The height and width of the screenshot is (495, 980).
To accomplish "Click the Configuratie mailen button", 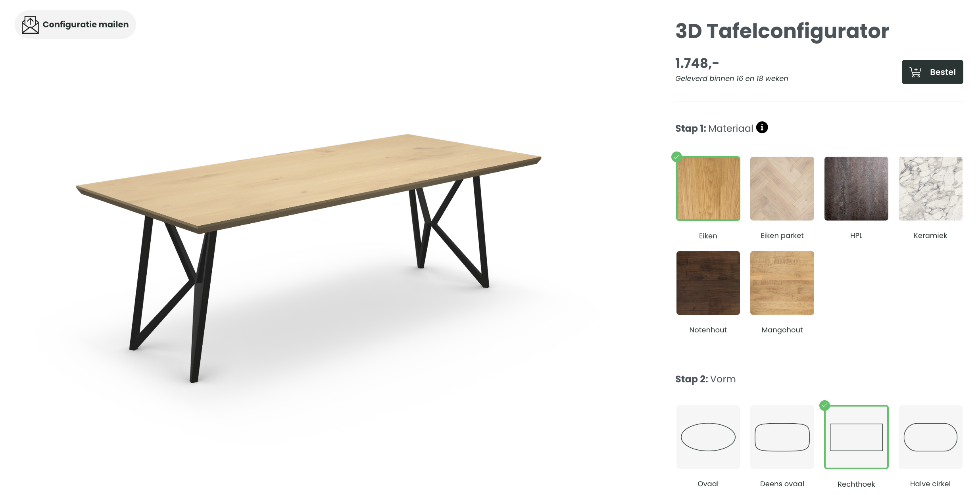I will (x=75, y=25).
